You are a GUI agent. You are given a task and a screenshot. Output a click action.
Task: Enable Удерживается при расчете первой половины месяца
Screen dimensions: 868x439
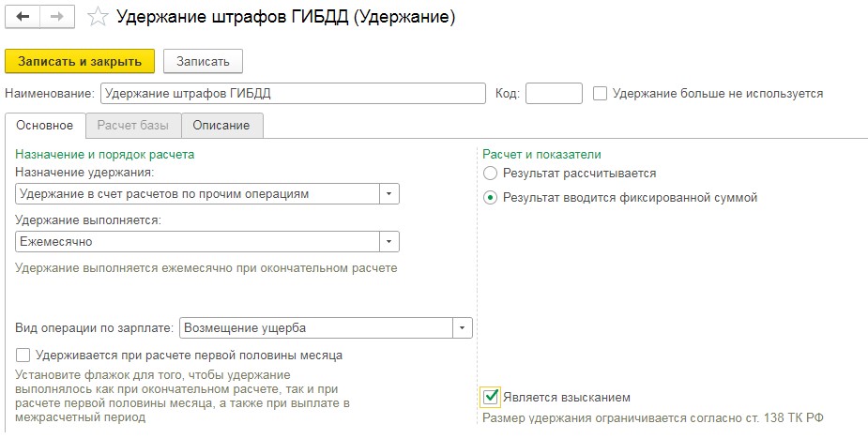[x=23, y=356]
